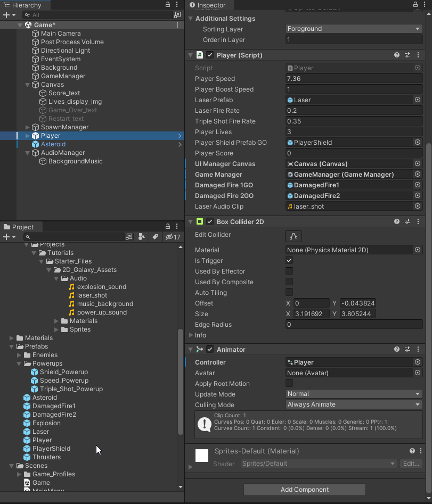The width and height of the screenshot is (432, 504).
Task: Open the Culling Mode dropdown
Action: click(x=354, y=404)
